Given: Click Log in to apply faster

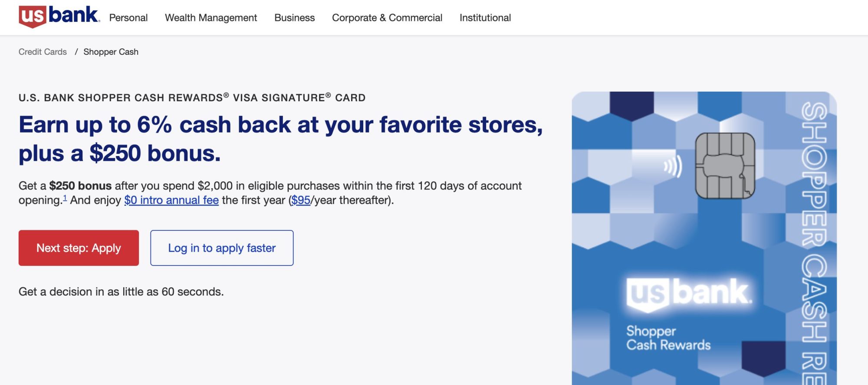Looking at the screenshot, I should (222, 248).
